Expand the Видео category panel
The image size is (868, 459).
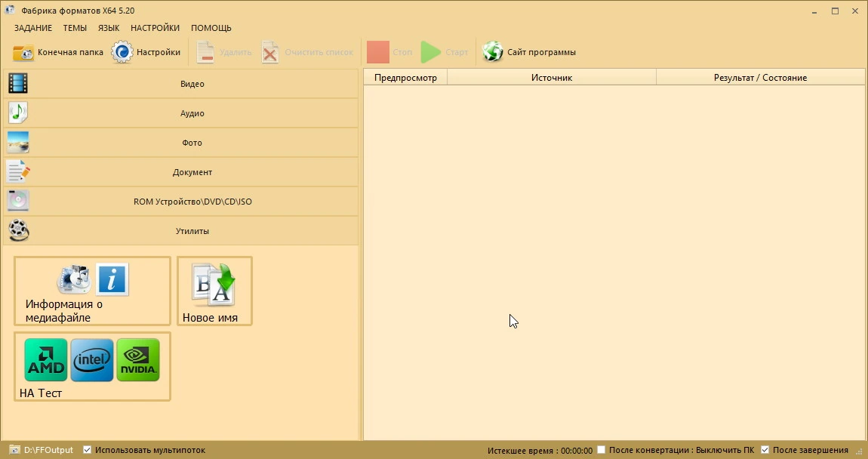[181, 84]
